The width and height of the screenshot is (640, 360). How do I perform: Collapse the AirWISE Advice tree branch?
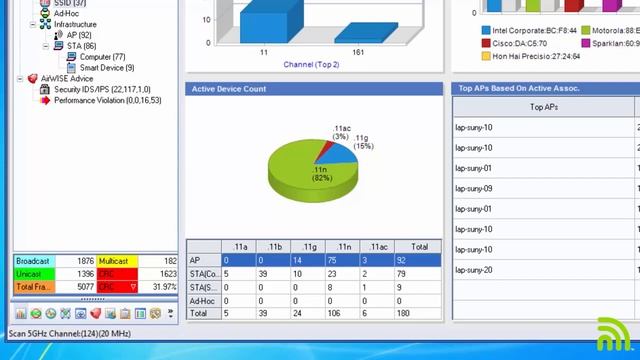tap(20, 79)
